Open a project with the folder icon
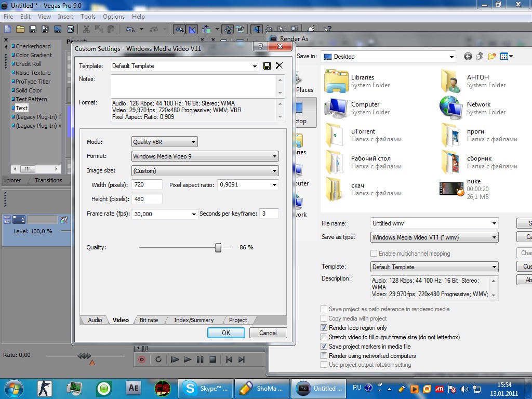Viewport: 532px width, 399px height. point(20,29)
